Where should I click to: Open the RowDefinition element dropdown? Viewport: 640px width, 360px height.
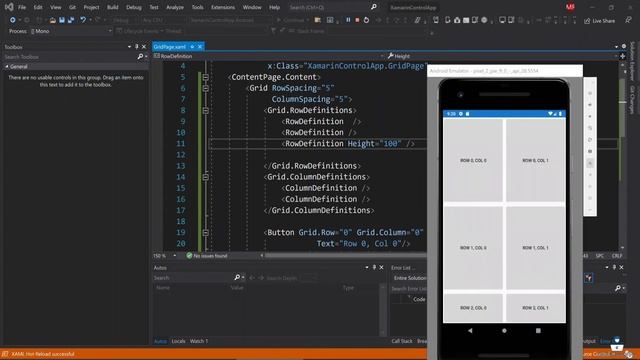click(x=269, y=56)
